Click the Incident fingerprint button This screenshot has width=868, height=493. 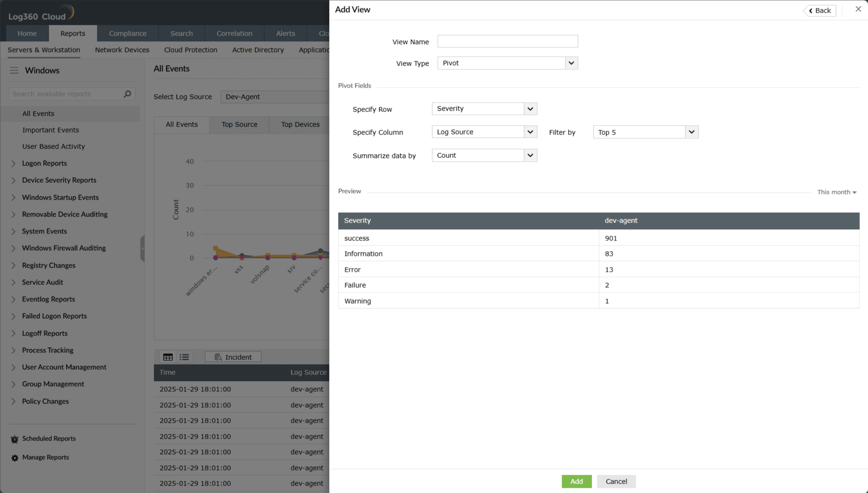pos(233,357)
